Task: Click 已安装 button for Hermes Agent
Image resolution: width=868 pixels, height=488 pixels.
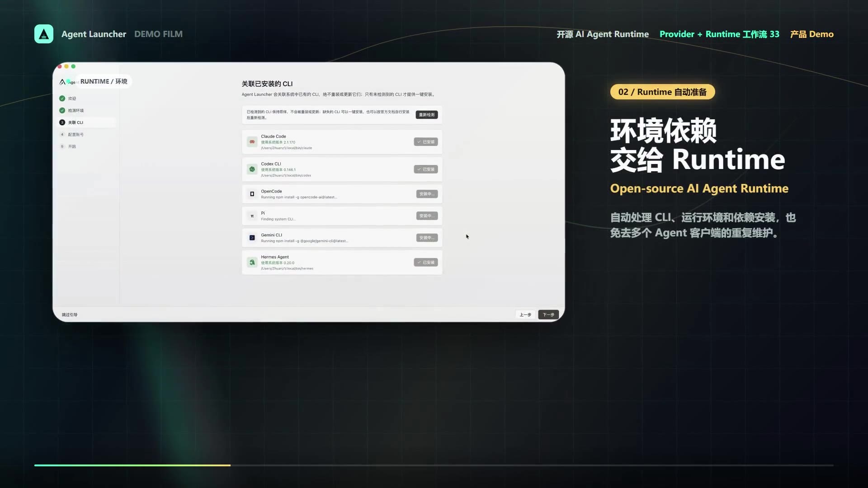Action: coord(426,263)
